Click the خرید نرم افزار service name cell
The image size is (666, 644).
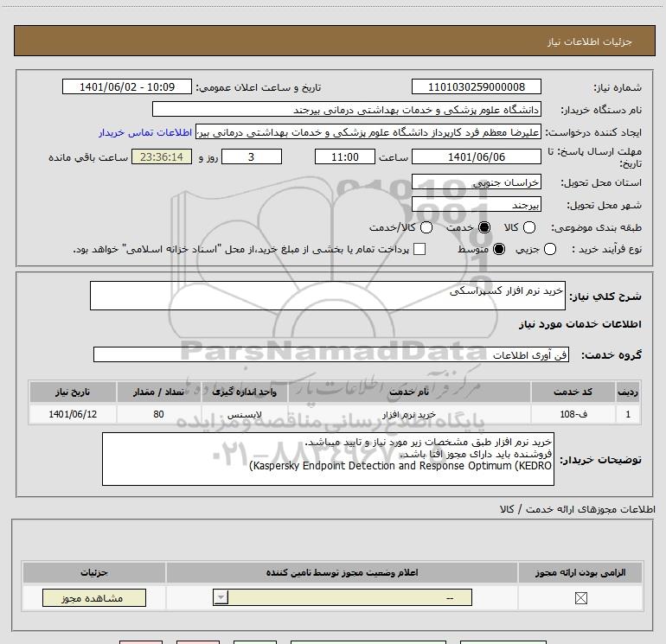tap(409, 414)
